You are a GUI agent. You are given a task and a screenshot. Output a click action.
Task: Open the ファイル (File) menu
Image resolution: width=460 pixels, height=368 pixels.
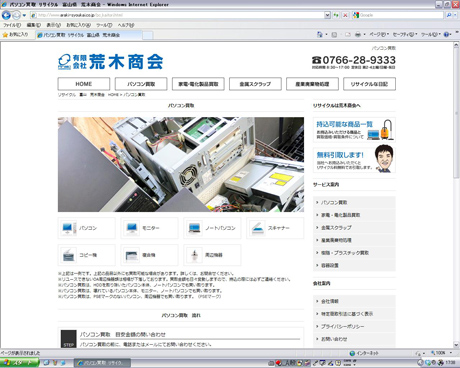tap(12, 25)
